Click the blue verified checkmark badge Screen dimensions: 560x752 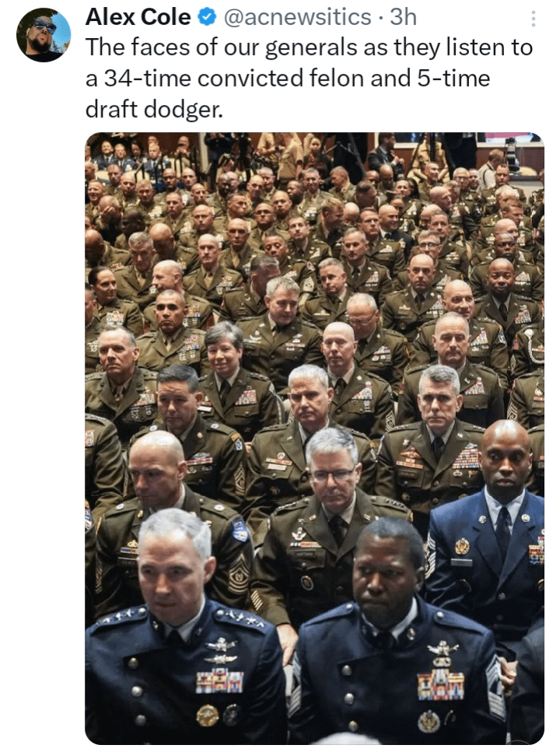208,18
